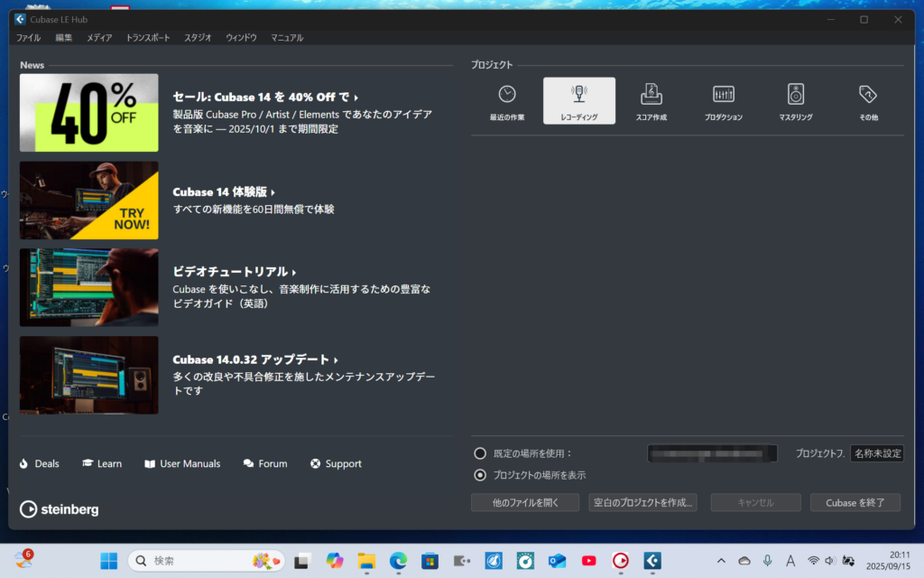Open Microsoft Edge from the taskbar
924x578 pixels.
coord(398,561)
